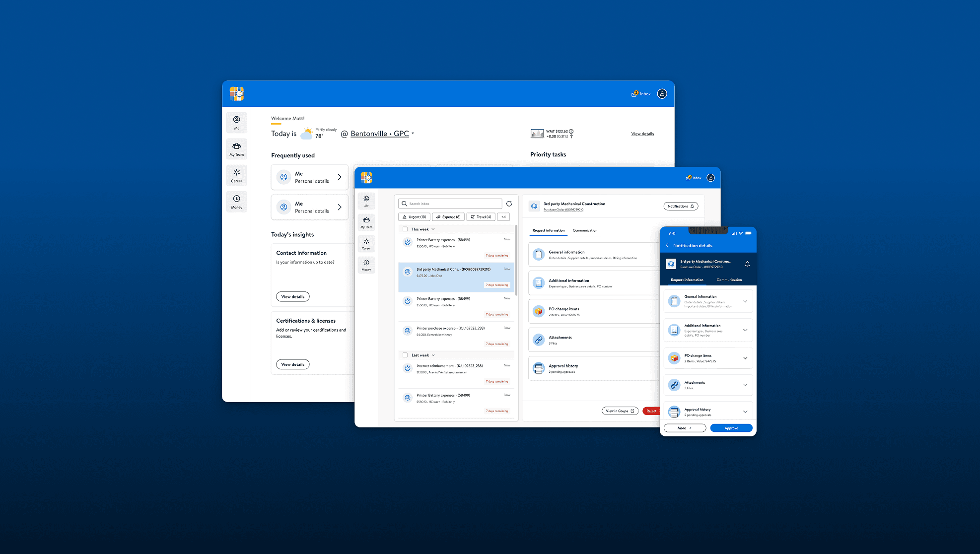Check the Last week group checkbox
This screenshot has height=554, width=980.
405,355
